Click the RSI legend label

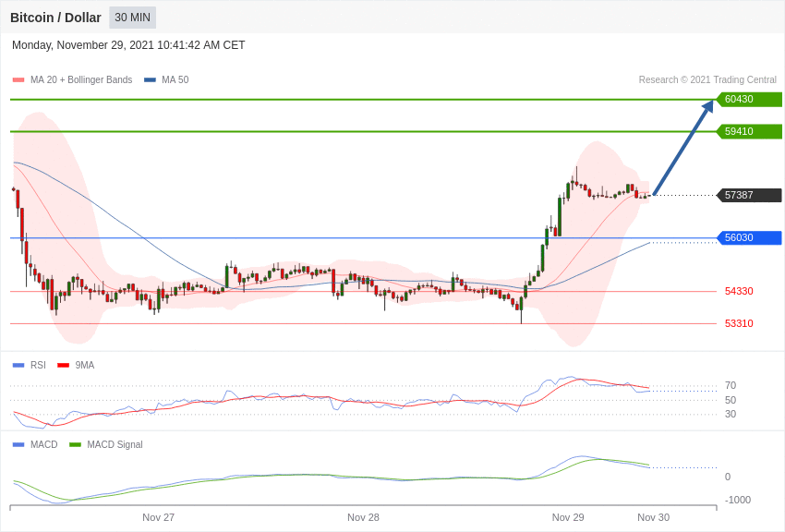38,366
